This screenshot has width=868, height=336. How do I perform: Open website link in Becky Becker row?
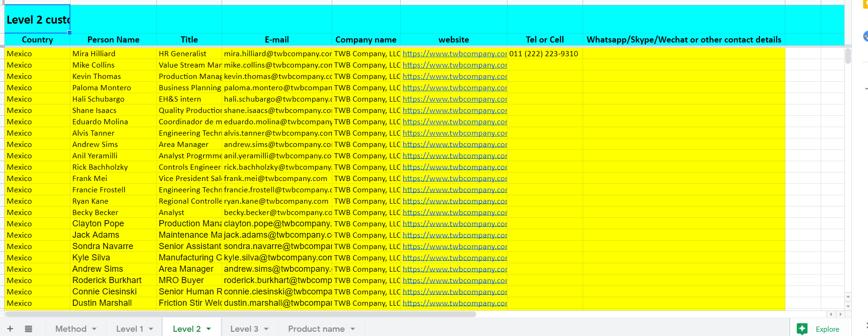[455, 212]
